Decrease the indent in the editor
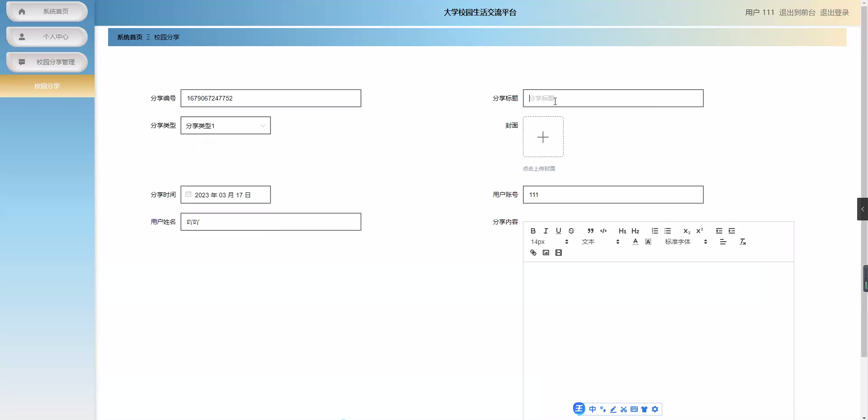The image size is (868, 420). tap(719, 231)
